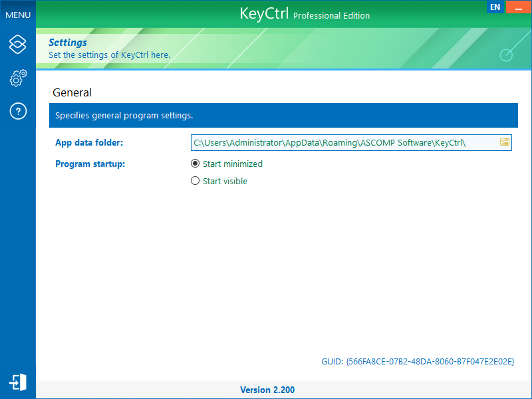
Task: Open the MENU label in the sidebar
Action: point(18,15)
